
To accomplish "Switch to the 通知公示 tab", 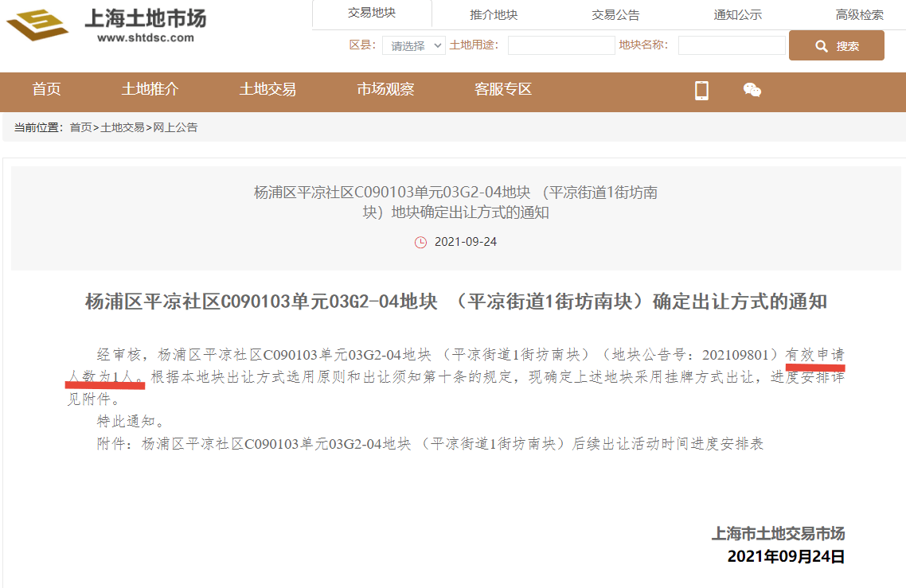I will [738, 15].
